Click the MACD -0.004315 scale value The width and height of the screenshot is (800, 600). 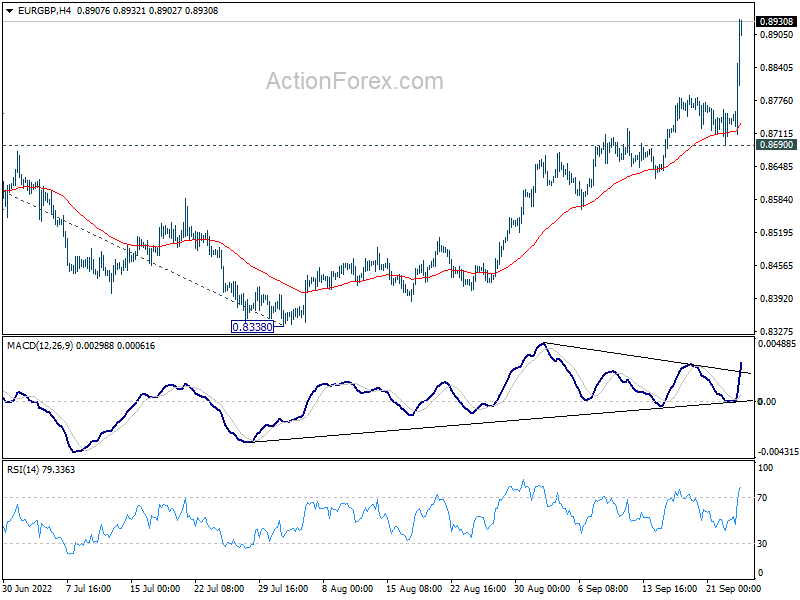(x=778, y=452)
